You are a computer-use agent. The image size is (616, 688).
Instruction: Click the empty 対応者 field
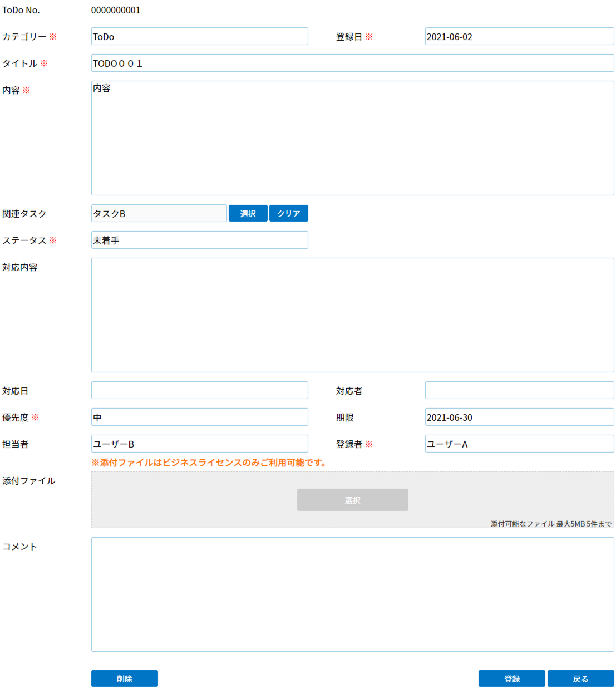[x=519, y=391]
